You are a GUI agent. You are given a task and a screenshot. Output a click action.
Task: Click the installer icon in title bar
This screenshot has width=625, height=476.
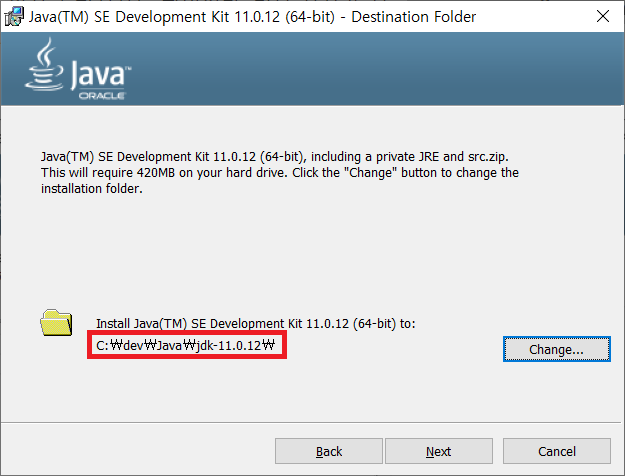click(x=14, y=16)
